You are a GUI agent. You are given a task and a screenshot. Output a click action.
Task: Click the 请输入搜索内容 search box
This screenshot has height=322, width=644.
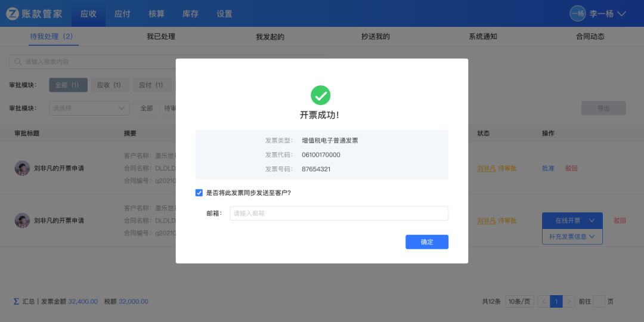tap(168, 61)
